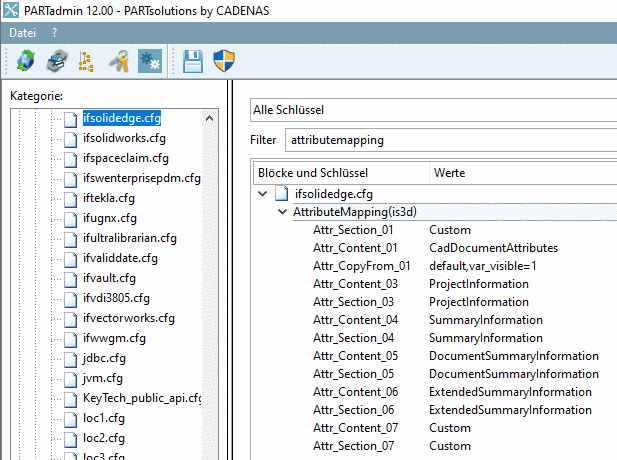Collapse the AttributeMapping(is3d) block

tap(282, 212)
